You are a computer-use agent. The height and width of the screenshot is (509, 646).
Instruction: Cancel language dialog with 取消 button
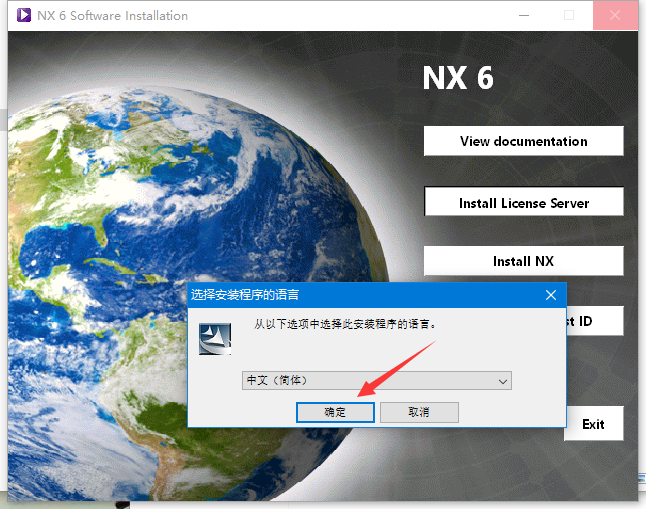pos(419,412)
